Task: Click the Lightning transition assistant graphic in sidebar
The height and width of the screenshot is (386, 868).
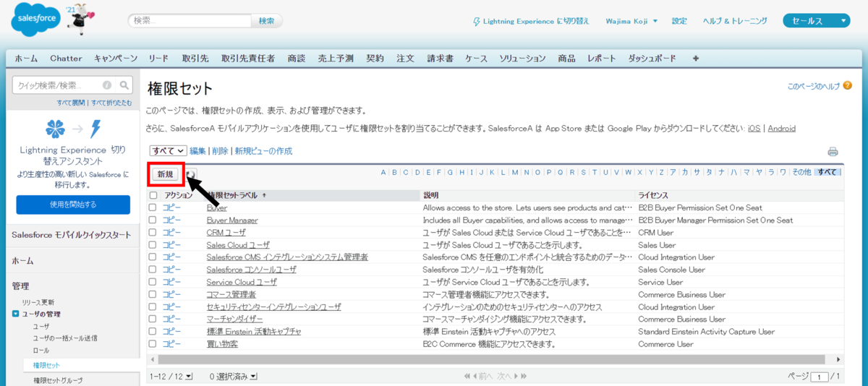Action: coord(75,129)
